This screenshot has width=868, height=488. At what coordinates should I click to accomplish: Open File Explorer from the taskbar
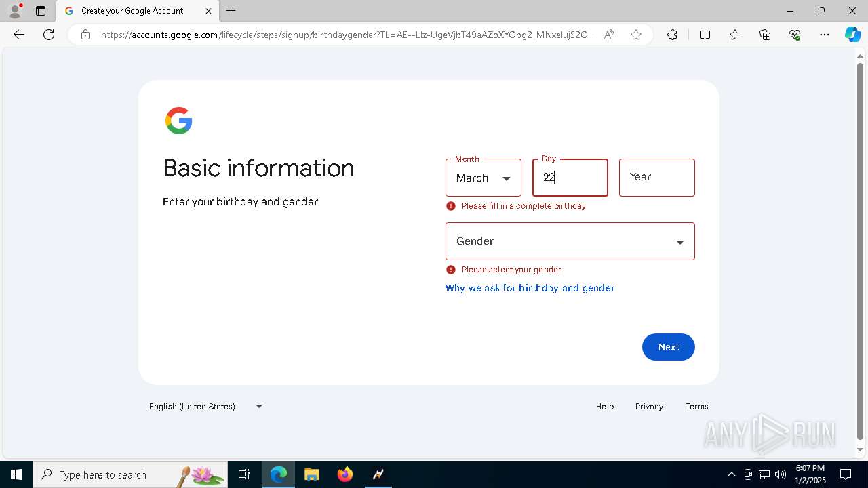click(x=312, y=474)
